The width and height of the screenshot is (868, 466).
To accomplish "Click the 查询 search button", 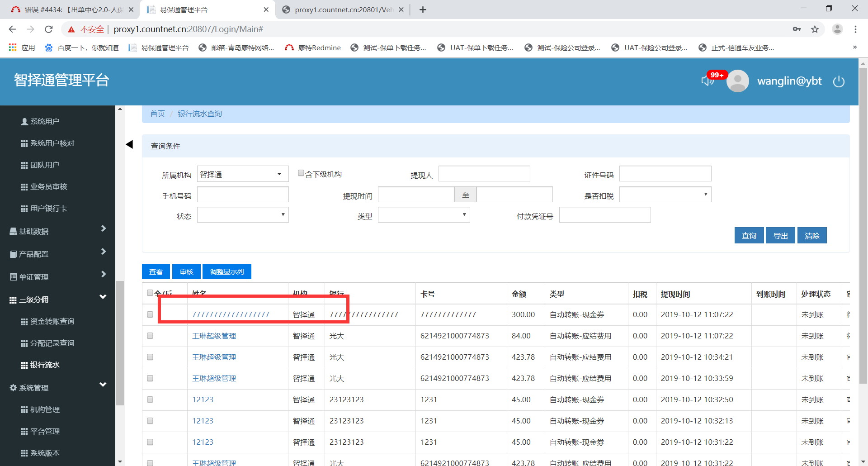I will coord(749,236).
